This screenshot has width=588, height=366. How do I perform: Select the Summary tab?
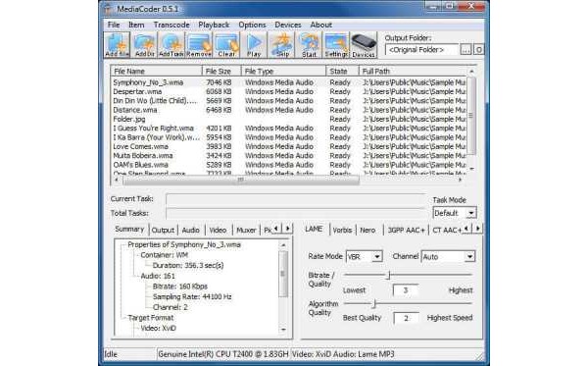tap(129, 229)
